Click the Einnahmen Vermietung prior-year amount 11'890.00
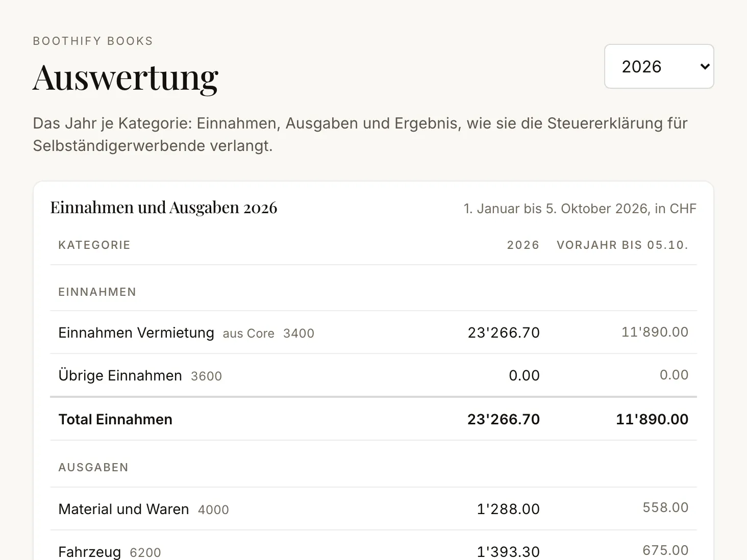Screen dimensions: 747x560 point(655,332)
